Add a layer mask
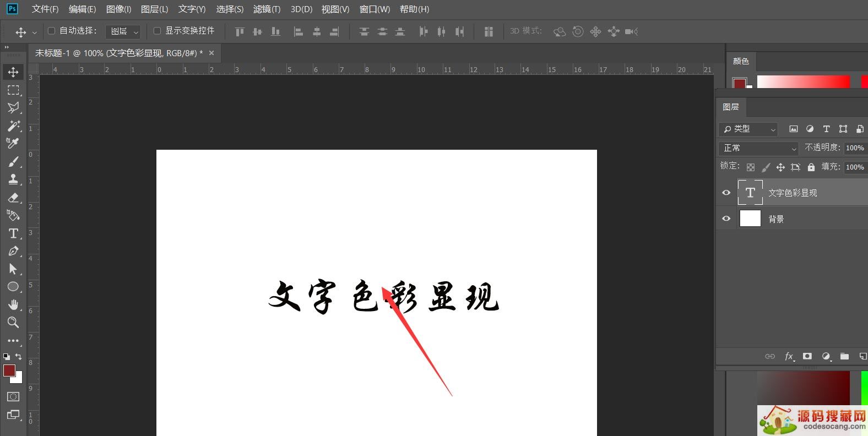Image resolution: width=868 pixels, height=436 pixels. pyautogui.click(x=807, y=356)
